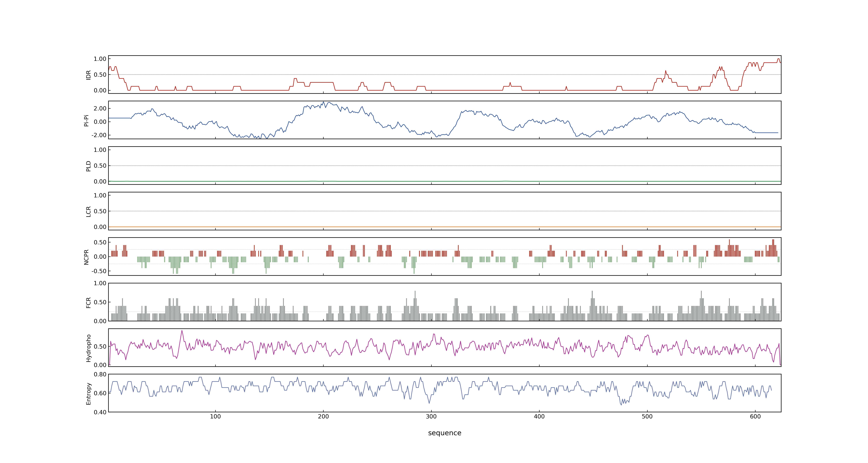Click the "0.60" tick on Entropy axis
The width and height of the screenshot is (868, 463).
point(100,393)
